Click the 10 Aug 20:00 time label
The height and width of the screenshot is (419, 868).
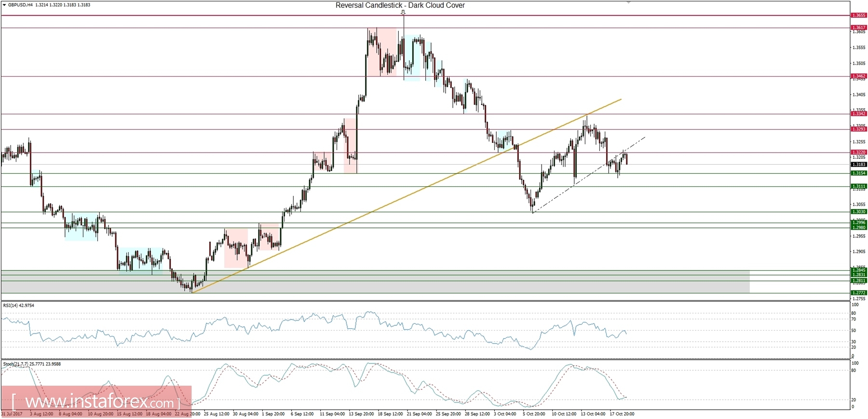100,414
